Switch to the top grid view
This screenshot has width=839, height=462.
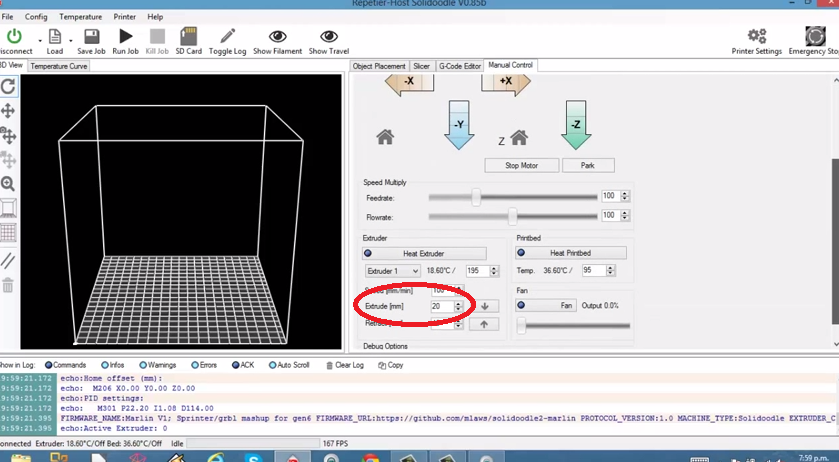tap(8, 232)
